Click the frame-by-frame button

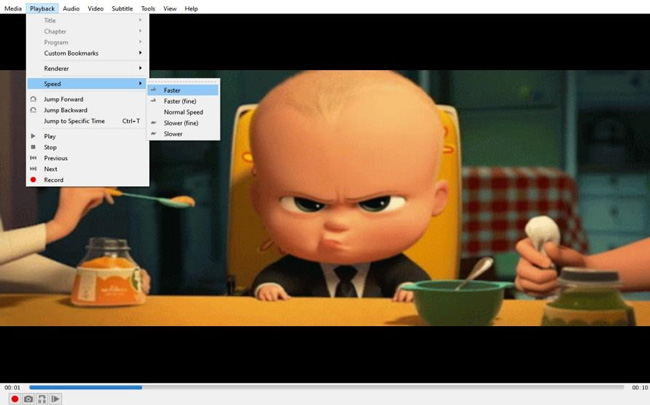tap(56, 399)
